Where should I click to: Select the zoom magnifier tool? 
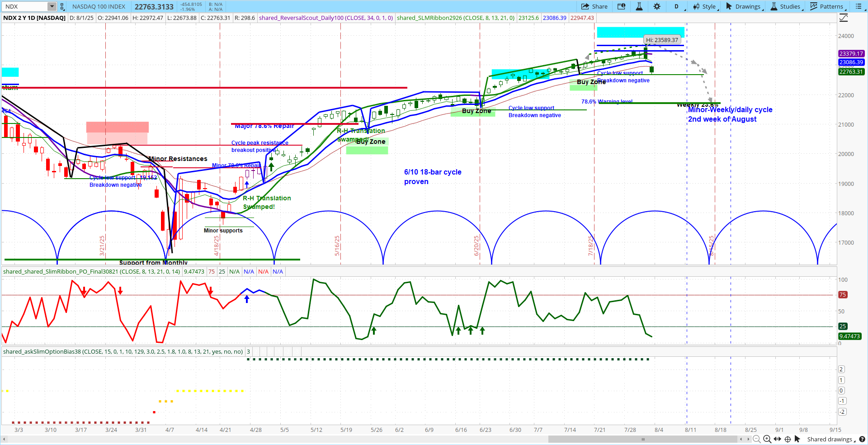tap(767, 439)
